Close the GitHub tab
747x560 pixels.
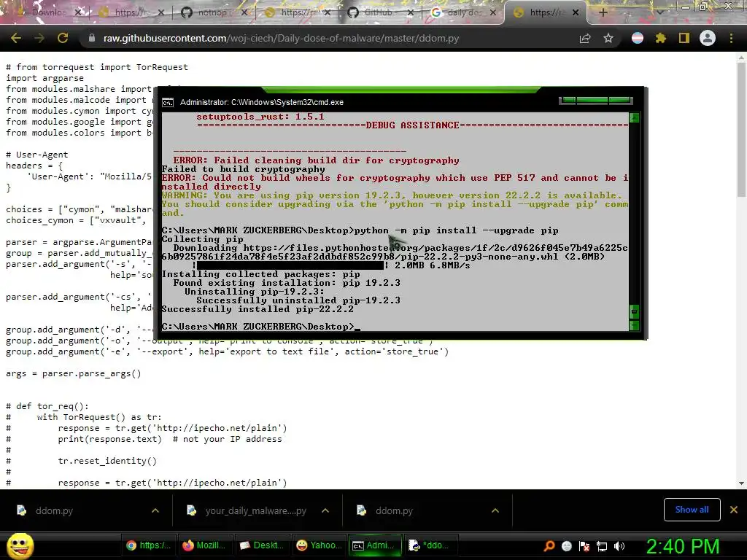[410, 12]
